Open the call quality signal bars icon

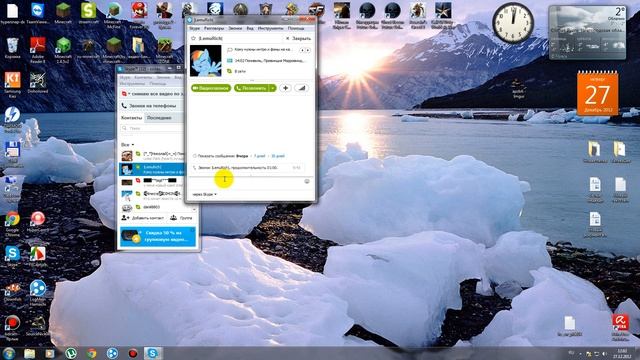coord(301,88)
